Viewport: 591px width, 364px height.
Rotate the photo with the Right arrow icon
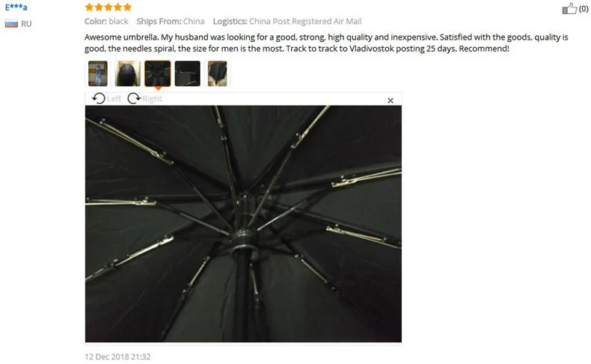(134, 99)
